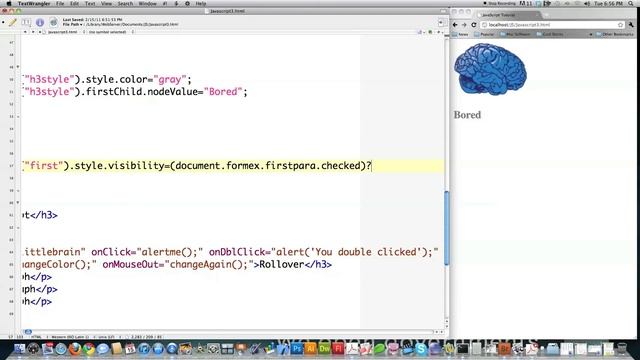Open the #! menu in the menu bar
640x360 pixels.
(x=165, y=3)
